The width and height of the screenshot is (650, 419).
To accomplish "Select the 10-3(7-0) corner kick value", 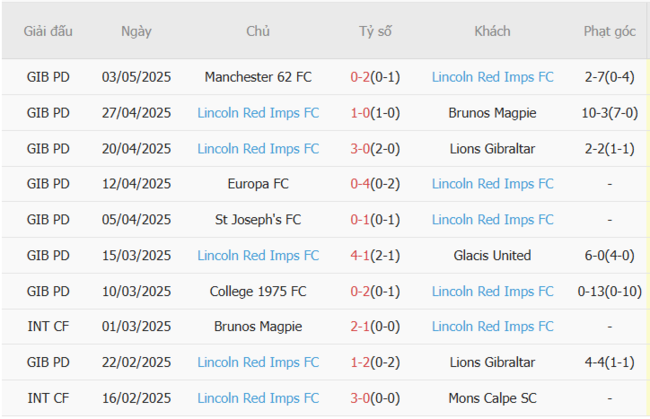I will pyautogui.click(x=609, y=113).
